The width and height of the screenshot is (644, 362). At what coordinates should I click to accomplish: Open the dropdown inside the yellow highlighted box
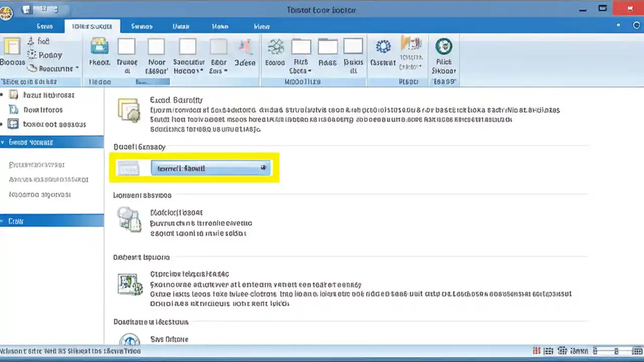point(210,168)
